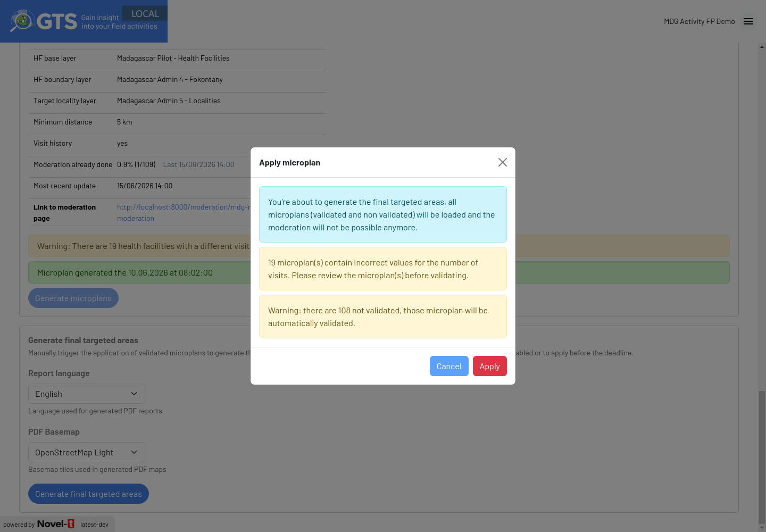Click the blue info message about final areas

[383, 214]
